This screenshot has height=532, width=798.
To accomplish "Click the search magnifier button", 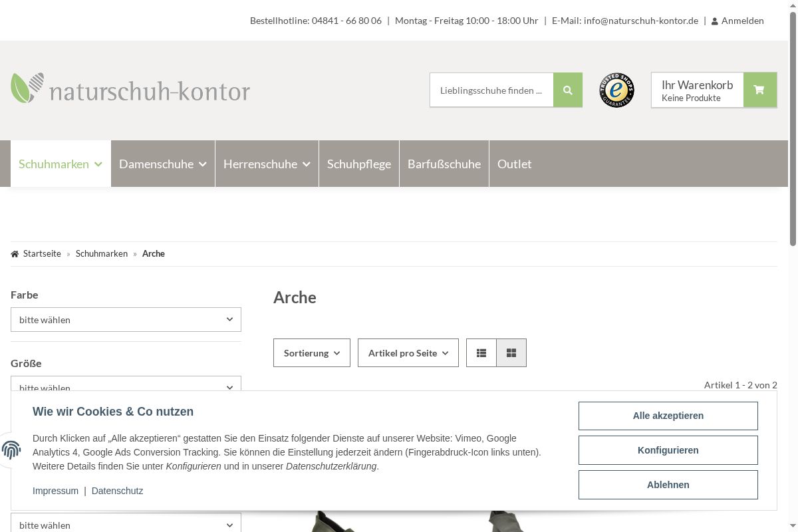I will pos(567,90).
